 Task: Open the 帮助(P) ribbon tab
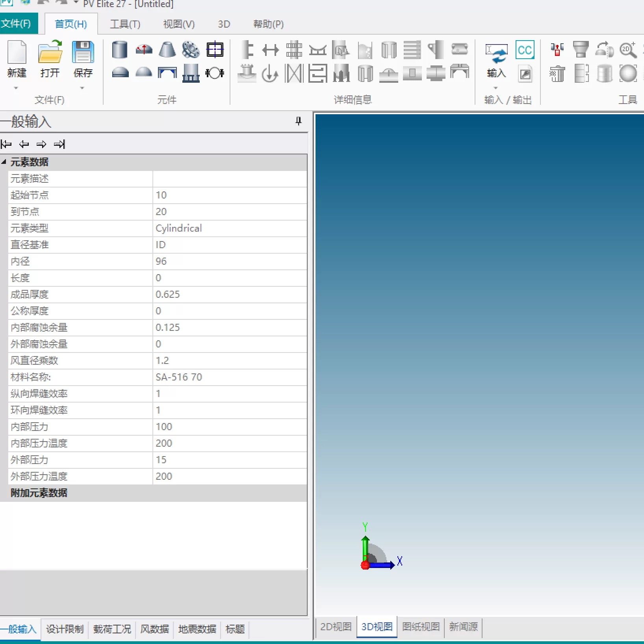[268, 24]
